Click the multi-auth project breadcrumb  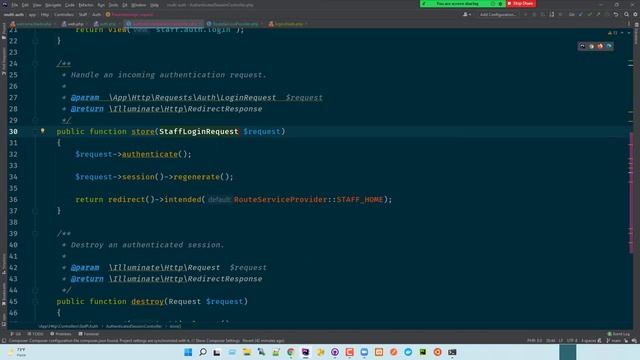(14, 14)
